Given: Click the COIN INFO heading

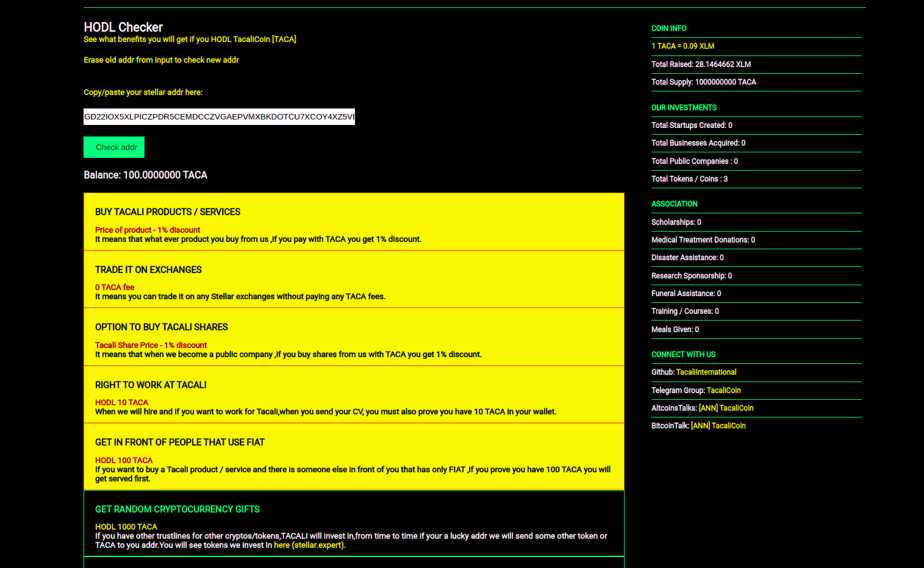Looking at the screenshot, I should [668, 28].
